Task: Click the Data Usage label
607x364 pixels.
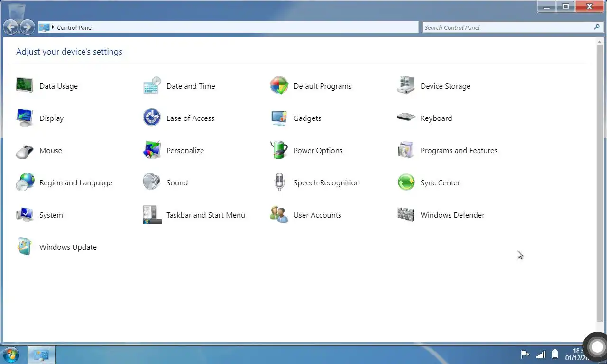Action: 58,86
